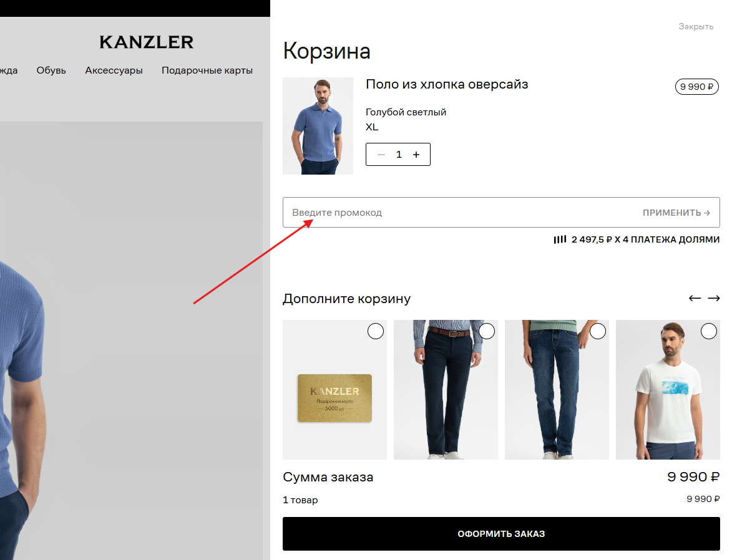The image size is (732, 560).
Task: Increase polo quantity with plus icon
Action: pyautogui.click(x=416, y=155)
